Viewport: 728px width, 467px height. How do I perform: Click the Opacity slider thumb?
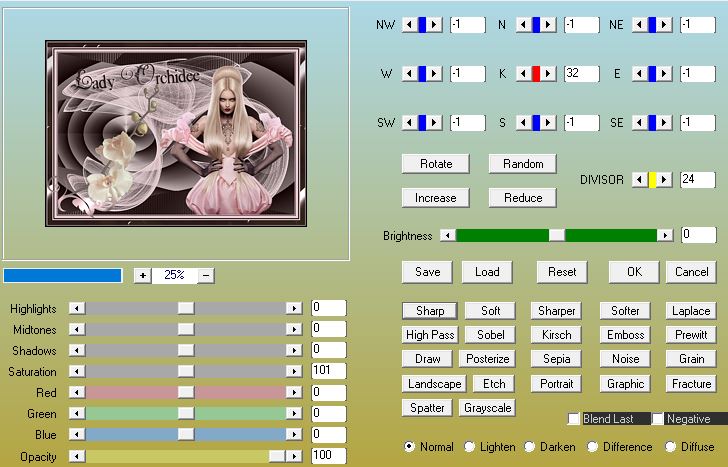[277, 456]
